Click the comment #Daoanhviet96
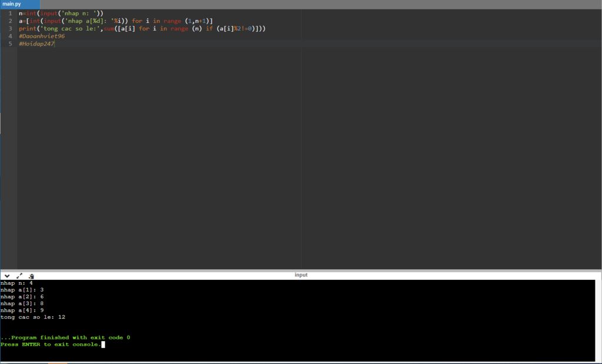 tap(42, 36)
